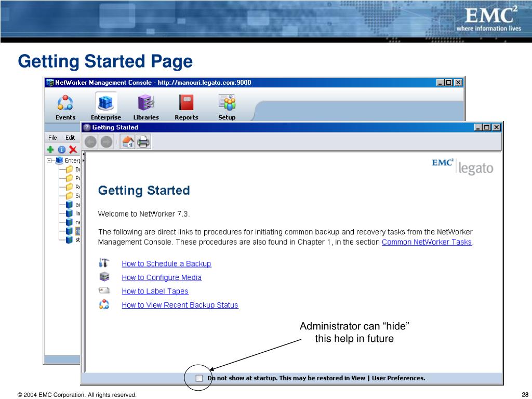532x399 pixels.
Task: Minimize the NetWorker Management Console window
Action: point(440,83)
